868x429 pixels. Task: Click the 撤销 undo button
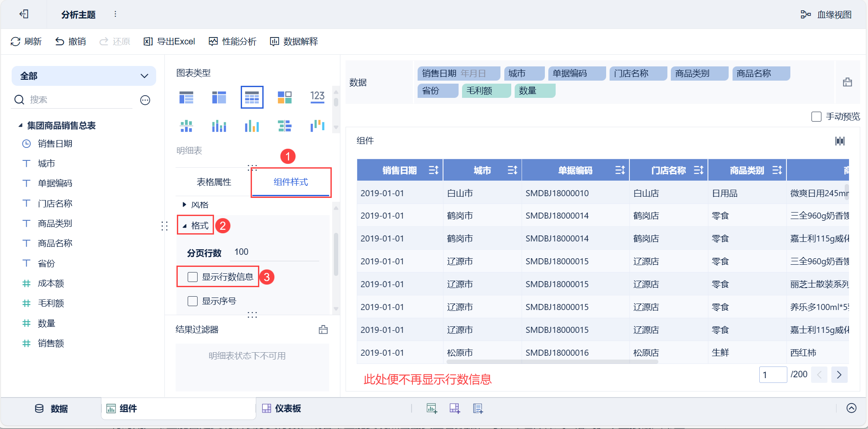70,41
